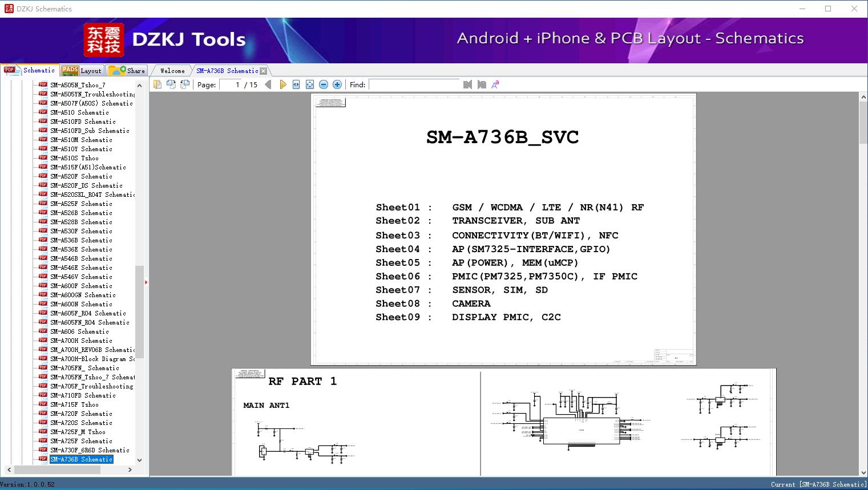Image resolution: width=868 pixels, height=490 pixels.
Task: Click the Sheet08 CAMERA line
Action: [x=433, y=303]
